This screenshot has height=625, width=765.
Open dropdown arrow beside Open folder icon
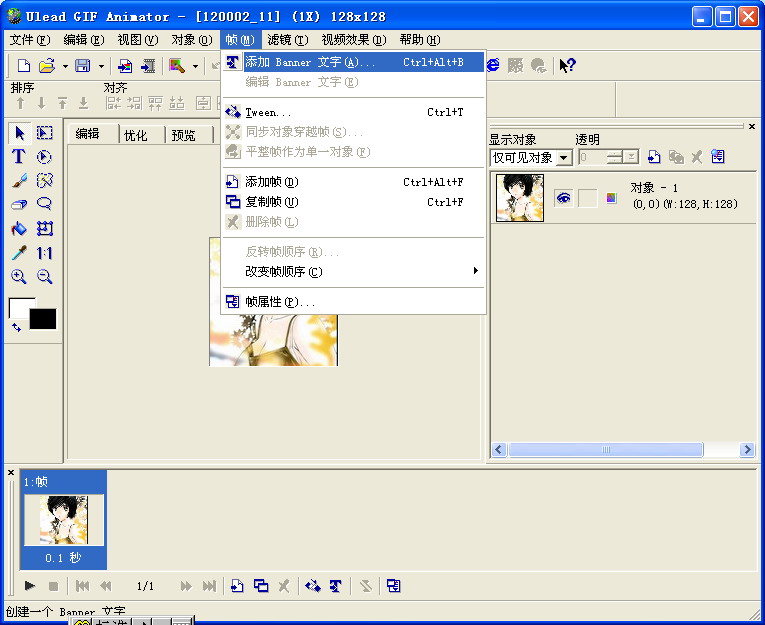coord(65,66)
